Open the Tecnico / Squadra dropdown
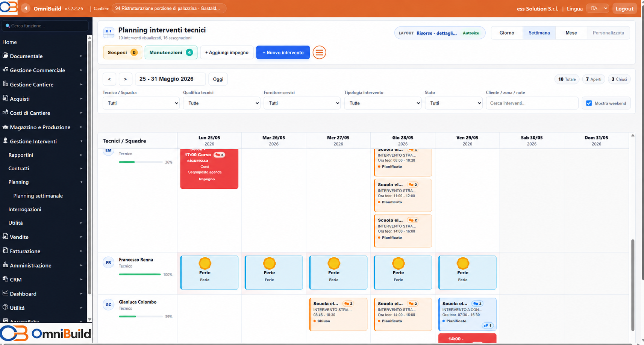 point(141,103)
